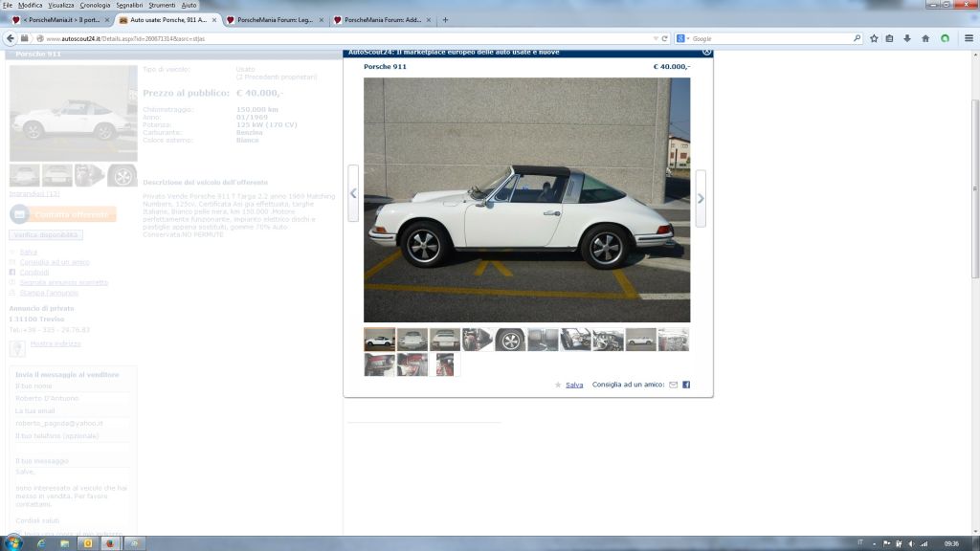This screenshot has width=980, height=551.
Task: Click the main Porsche 911 gallery photo
Action: coord(527,200)
